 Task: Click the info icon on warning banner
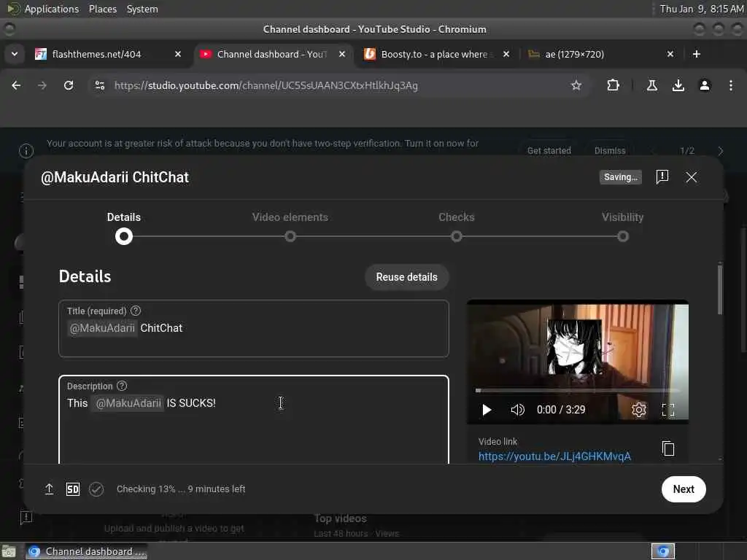tap(26, 151)
